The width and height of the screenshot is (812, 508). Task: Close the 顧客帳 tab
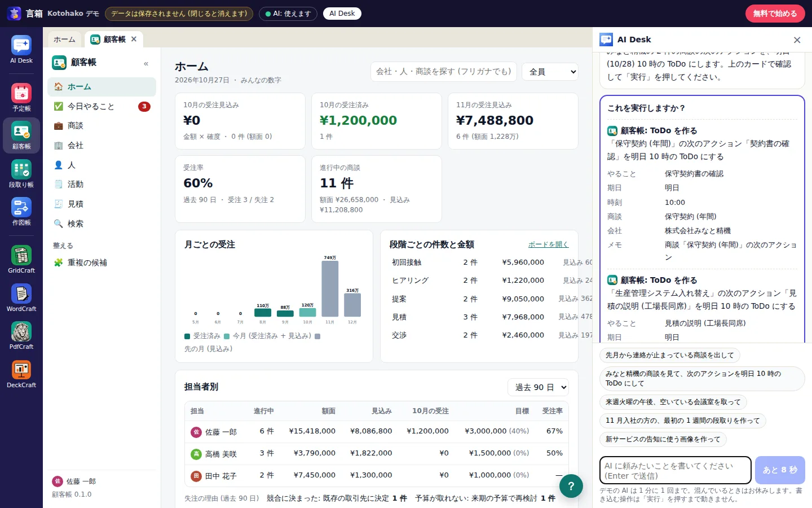pos(134,39)
